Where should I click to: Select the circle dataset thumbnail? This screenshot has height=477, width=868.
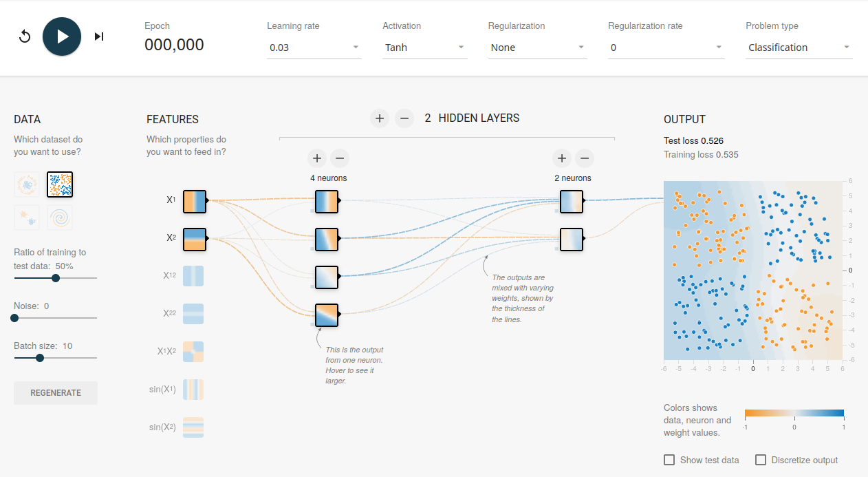tap(27, 184)
